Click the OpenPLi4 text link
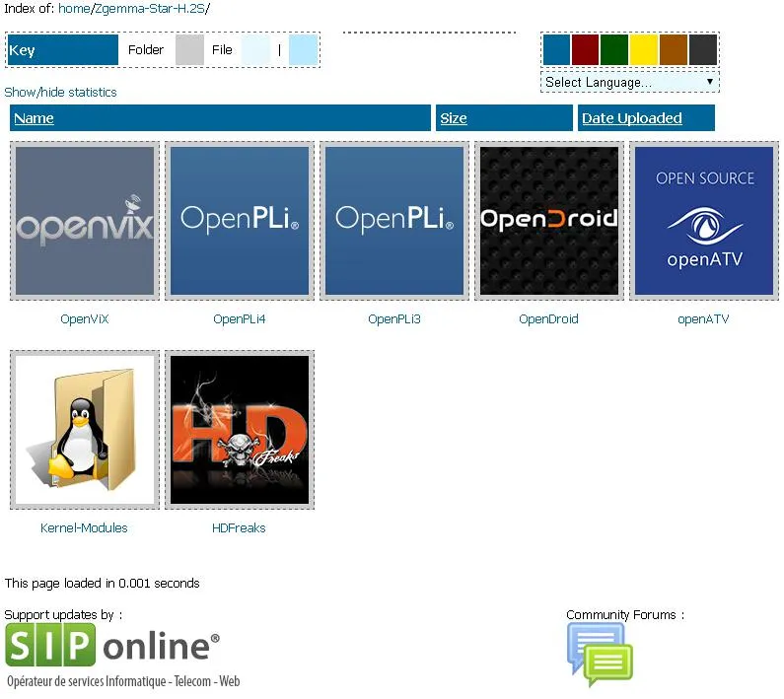 [240, 319]
